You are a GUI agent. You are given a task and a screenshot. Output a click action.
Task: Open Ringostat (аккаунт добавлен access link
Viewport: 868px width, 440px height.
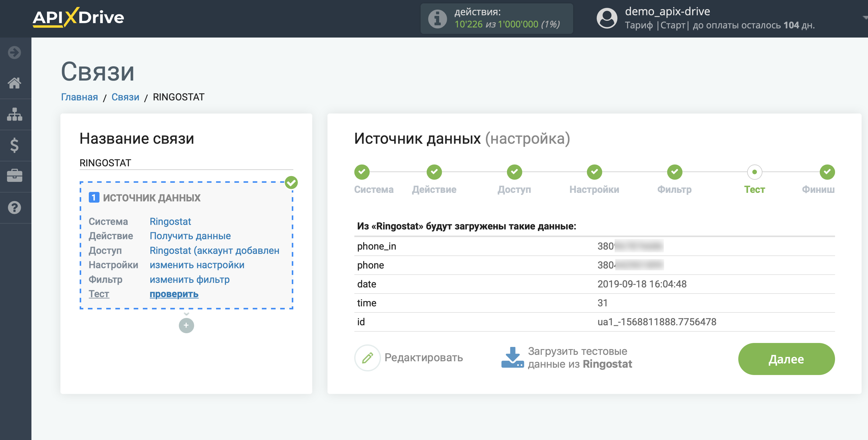[x=214, y=251]
